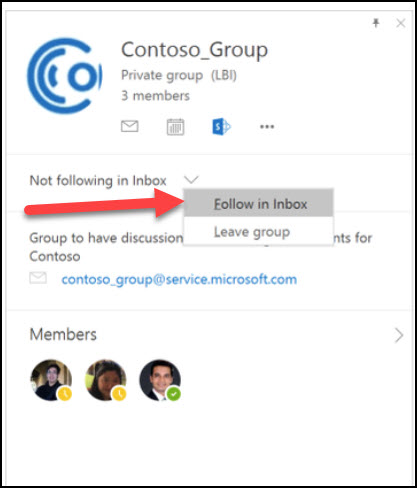Close the Contoso_Group card
417x488 pixels.
tap(400, 23)
